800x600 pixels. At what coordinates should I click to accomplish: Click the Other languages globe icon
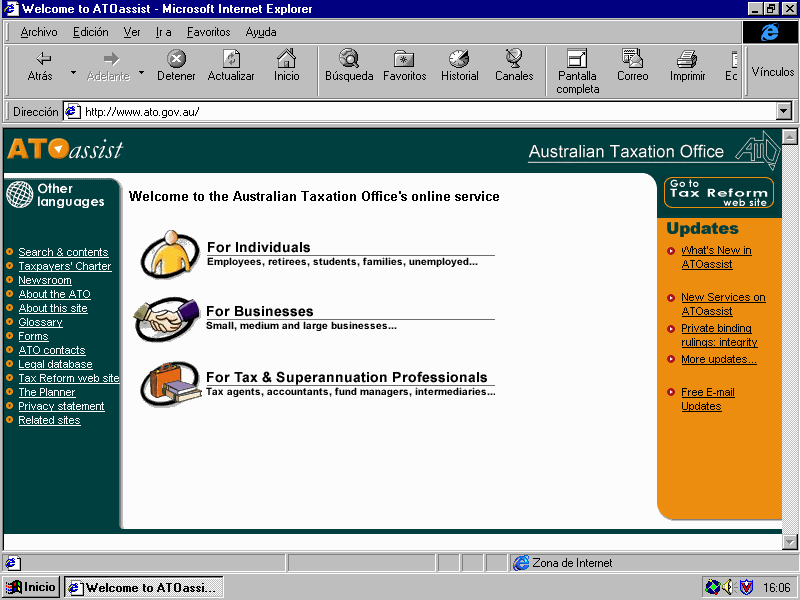[x=19, y=194]
